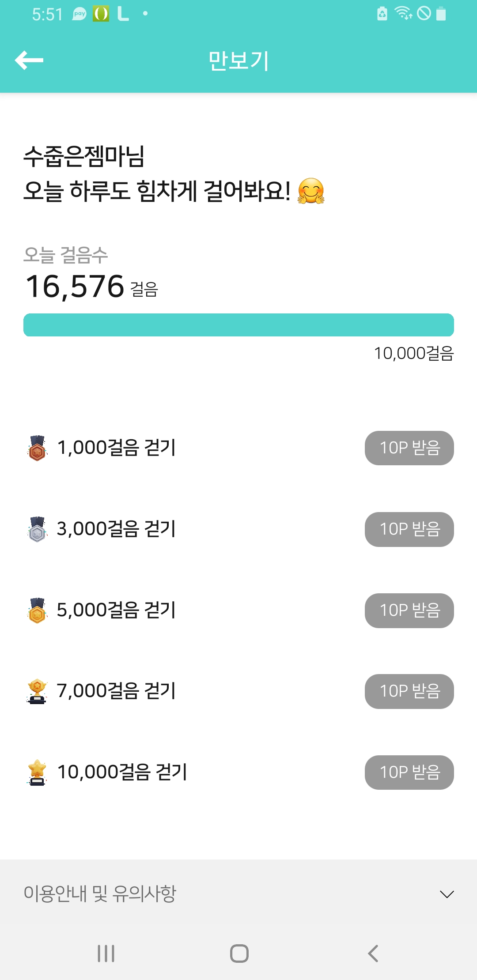The width and height of the screenshot is (477, 980).
Task: Expand the 이용안내 및 유의사항 chevron
Action: (447, 894)
